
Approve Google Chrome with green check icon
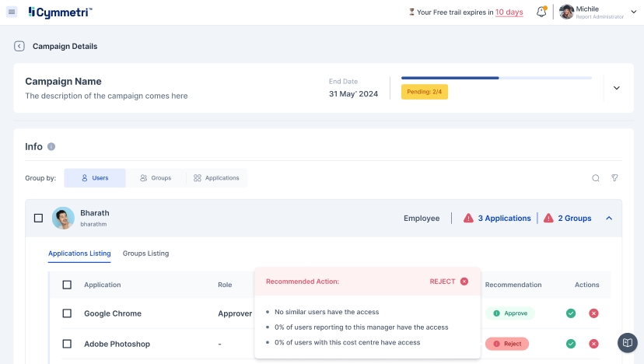(571, 313)
